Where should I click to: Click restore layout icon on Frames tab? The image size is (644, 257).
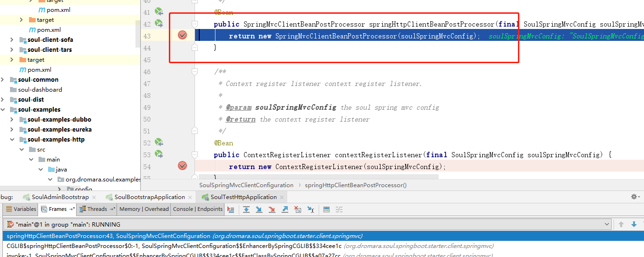click(x=72, y=209)
